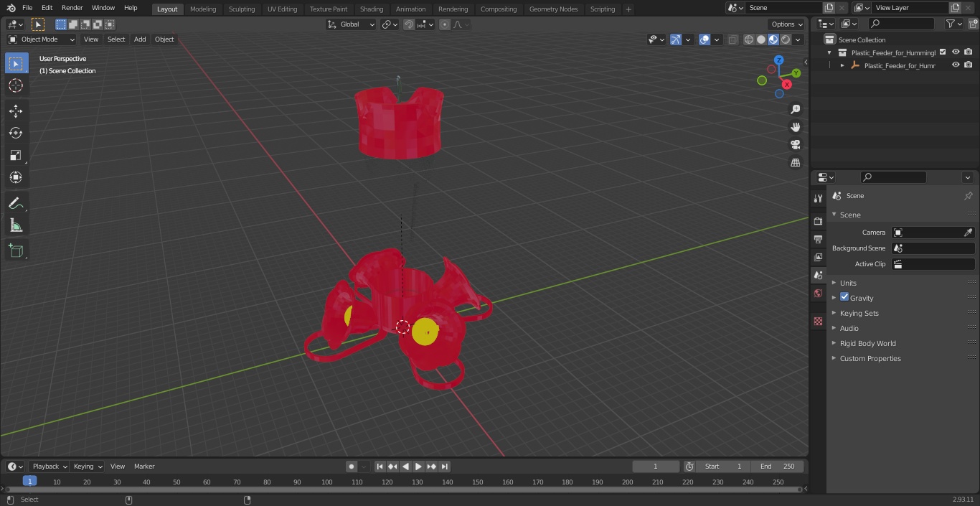Viewport: 980px width, 506px height.
Task: Open the Options dropdown
Action: point(787,24)
